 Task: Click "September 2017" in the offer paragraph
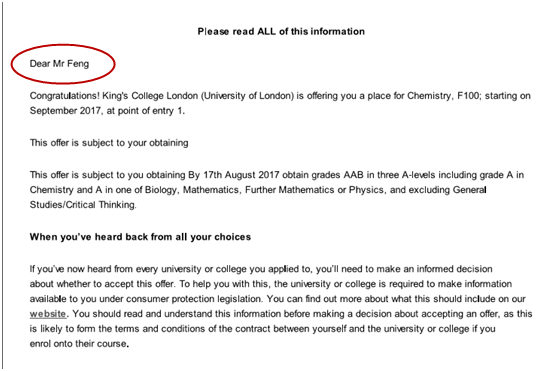(x=65, y=111)
